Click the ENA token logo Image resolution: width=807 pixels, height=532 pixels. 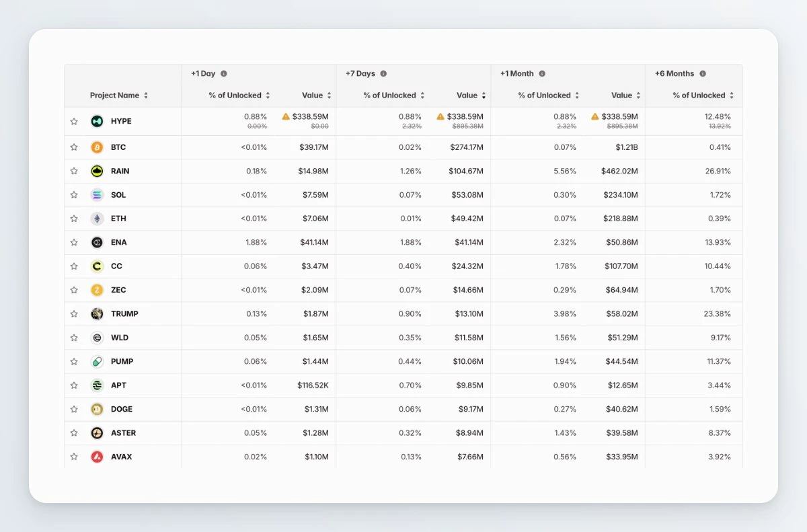97,242
